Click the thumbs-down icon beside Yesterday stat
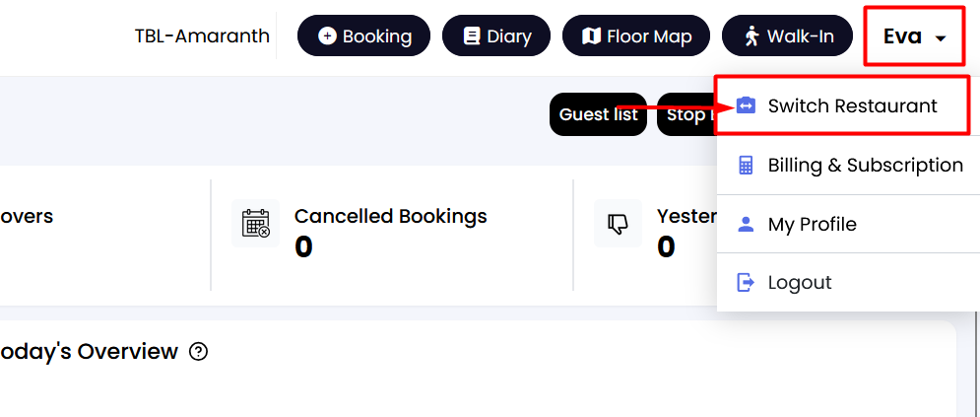Screen dimensions: 980x417 pyautogui.click(x=619, y=224)
